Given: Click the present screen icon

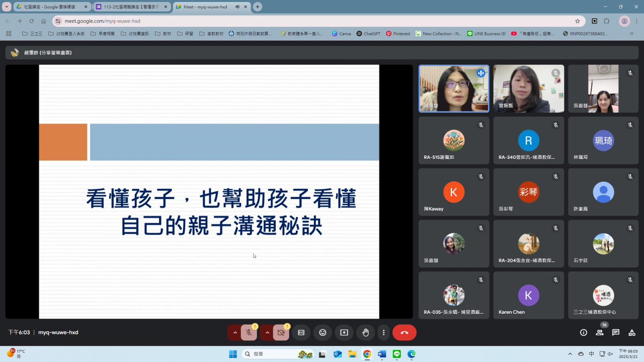Looking at the screenshot, I should (x=344, y=333).
